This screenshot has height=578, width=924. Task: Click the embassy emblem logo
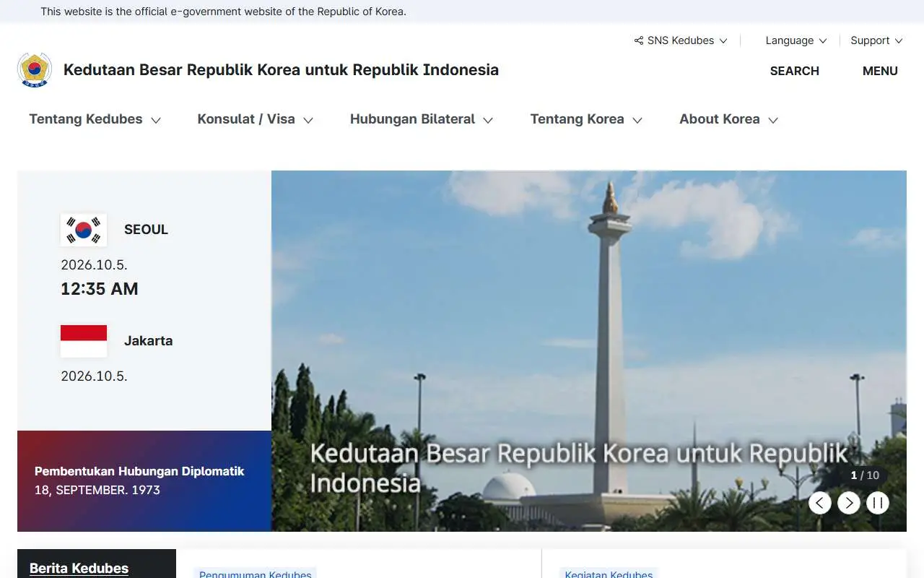click(35, 70)
